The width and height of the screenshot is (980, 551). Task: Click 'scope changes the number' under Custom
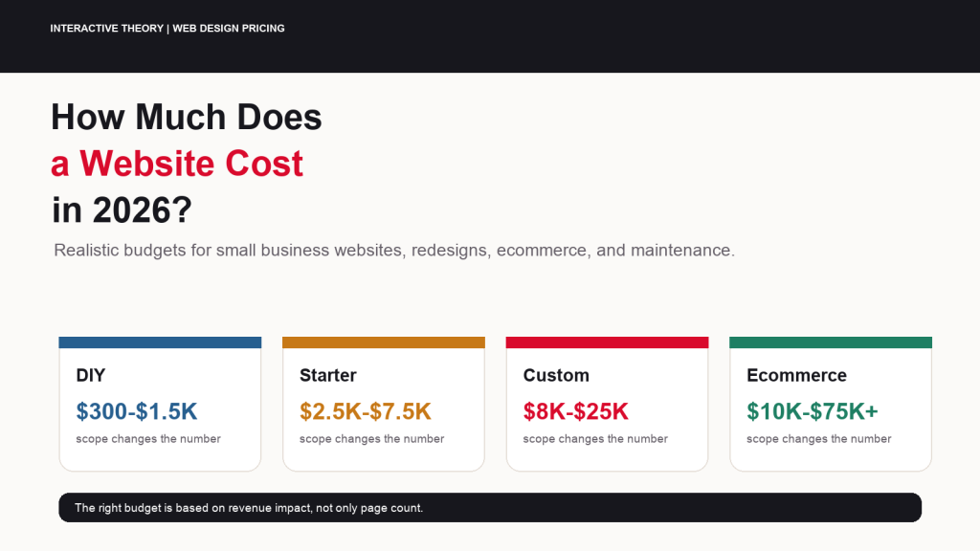(595, 439)
